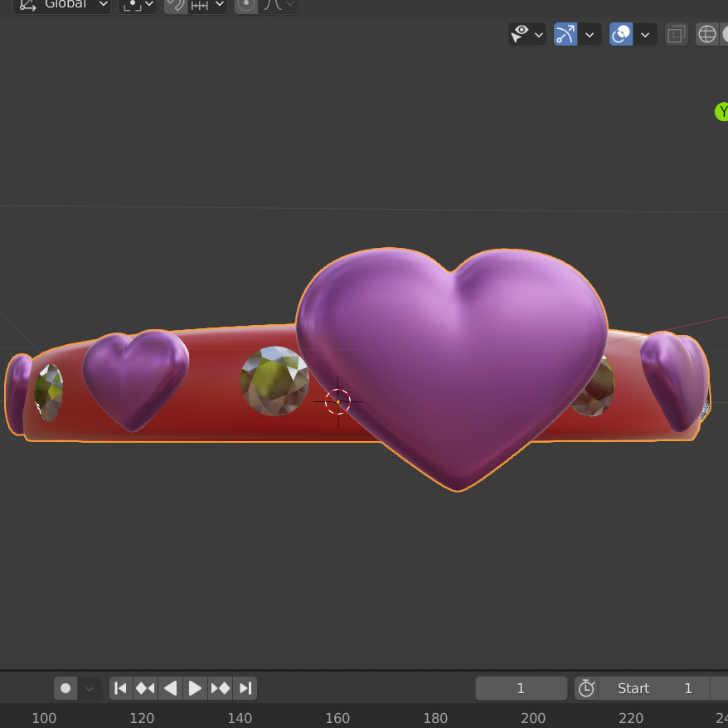
Task: Click frame 180 on the timeline ruler
Action: 435,718
